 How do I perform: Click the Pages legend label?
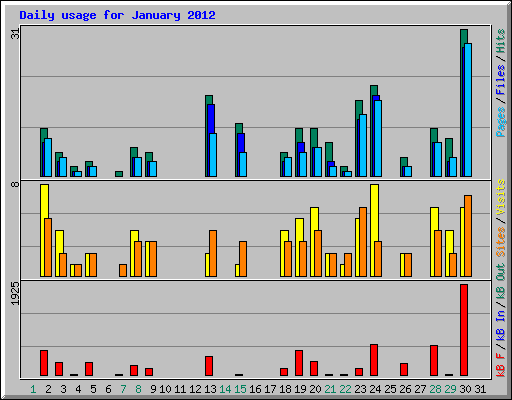[x=501, y=121]
